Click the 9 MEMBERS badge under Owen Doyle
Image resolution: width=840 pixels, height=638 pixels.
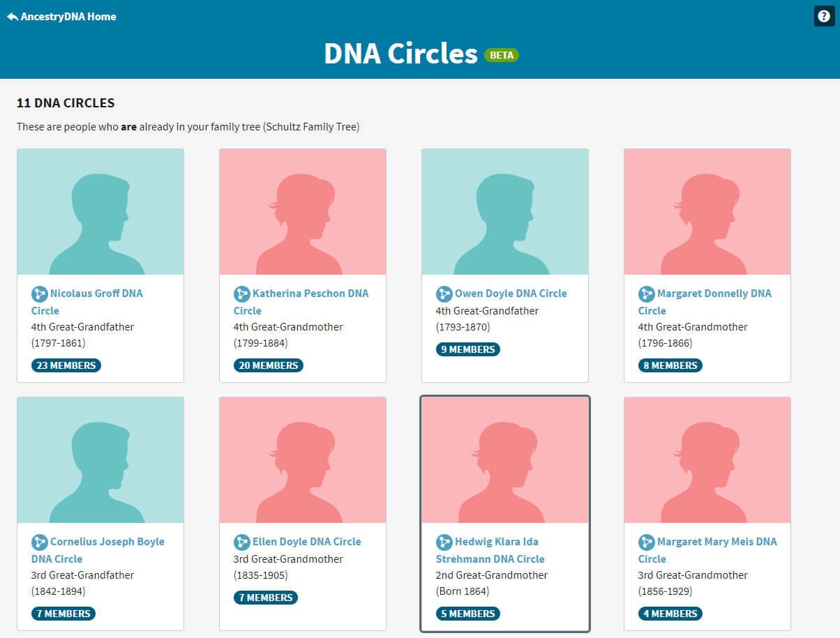(x=468, y=349)
